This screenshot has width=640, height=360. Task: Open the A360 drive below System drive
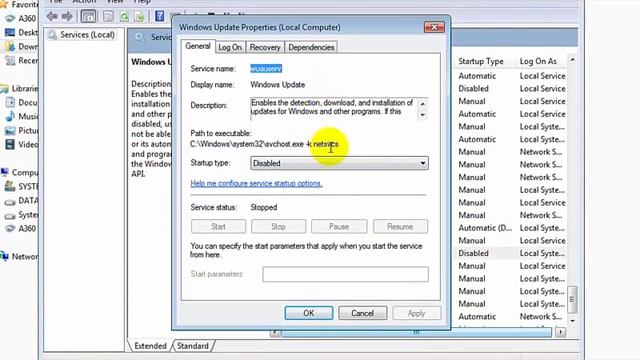[22, 229]
